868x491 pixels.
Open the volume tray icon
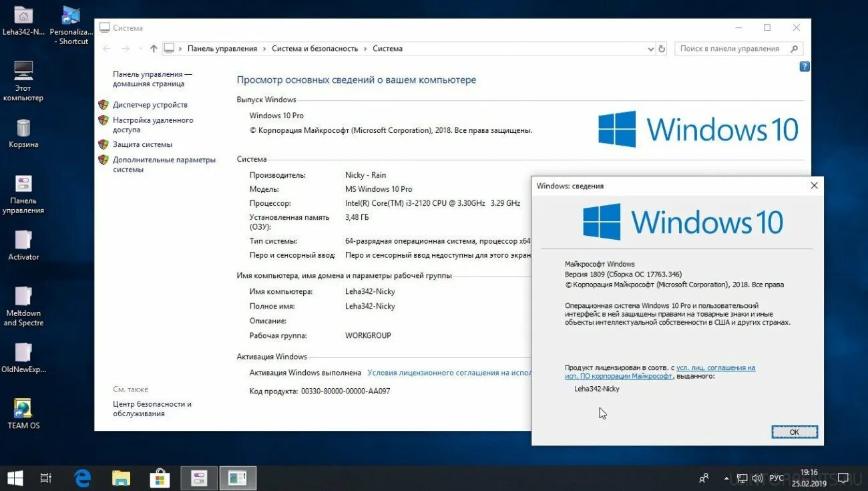(757, 478)
